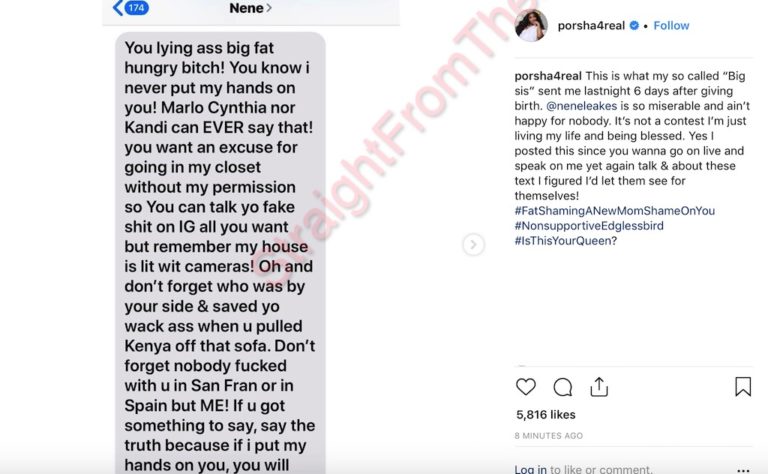View the 5,816 likes list
This screenshot has width=768, height=474.
click(x=546, y=415)
